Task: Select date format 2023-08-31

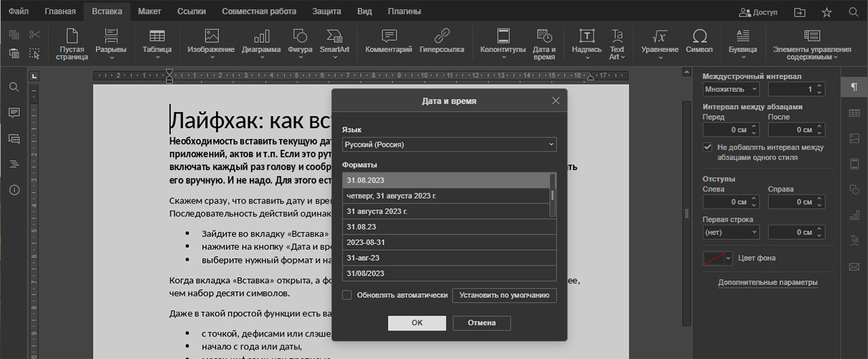Action: [450, 242]
